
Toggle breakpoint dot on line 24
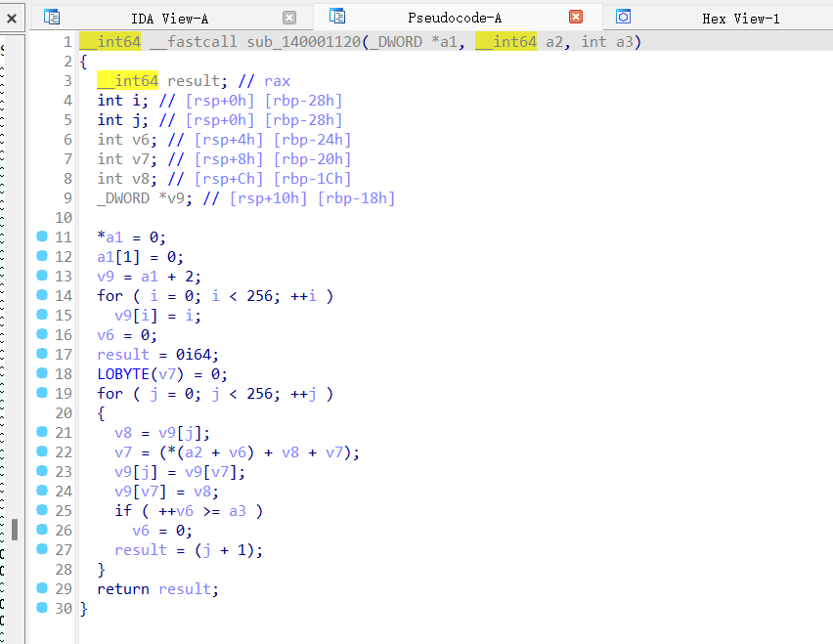point(42,490)
